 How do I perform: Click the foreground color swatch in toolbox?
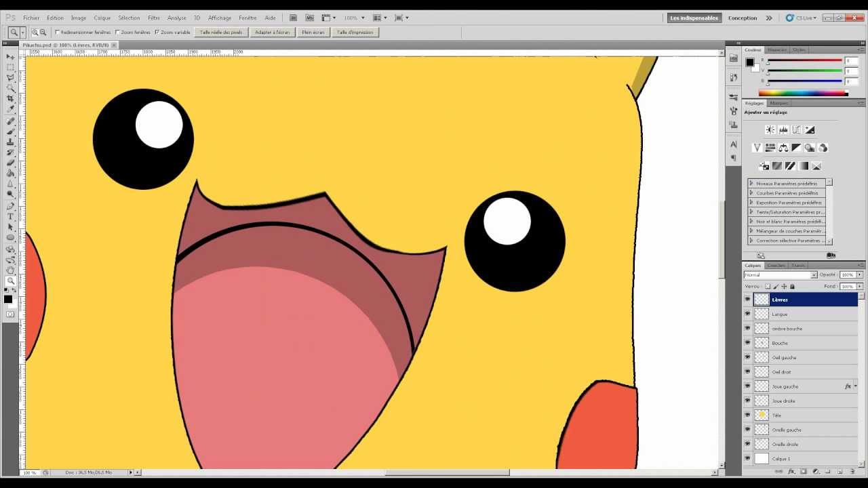[7, 299]
